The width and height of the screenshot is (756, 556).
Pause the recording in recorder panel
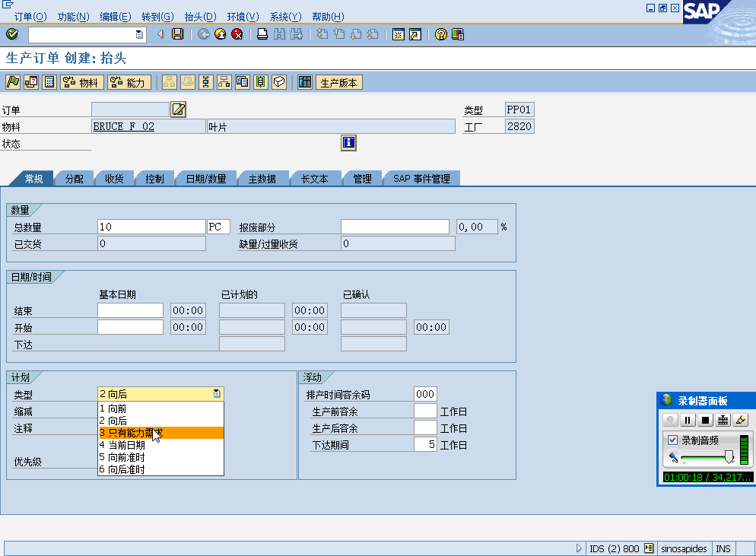pos(688,420)
